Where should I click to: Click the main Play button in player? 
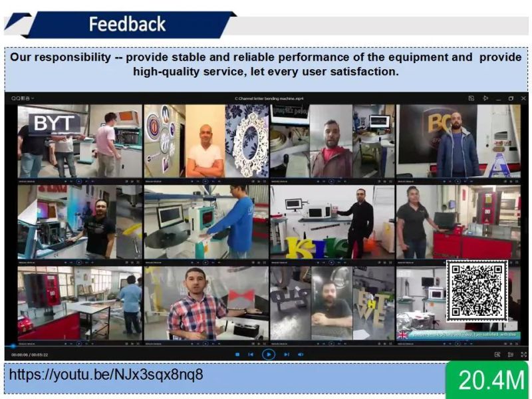(x=269, y=354)
